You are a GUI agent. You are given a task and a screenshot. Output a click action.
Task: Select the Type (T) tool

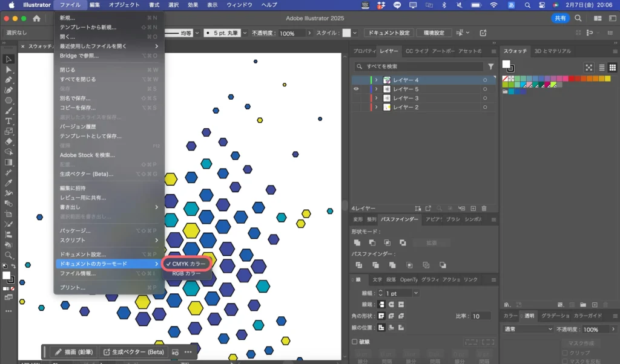coord(8,121)
